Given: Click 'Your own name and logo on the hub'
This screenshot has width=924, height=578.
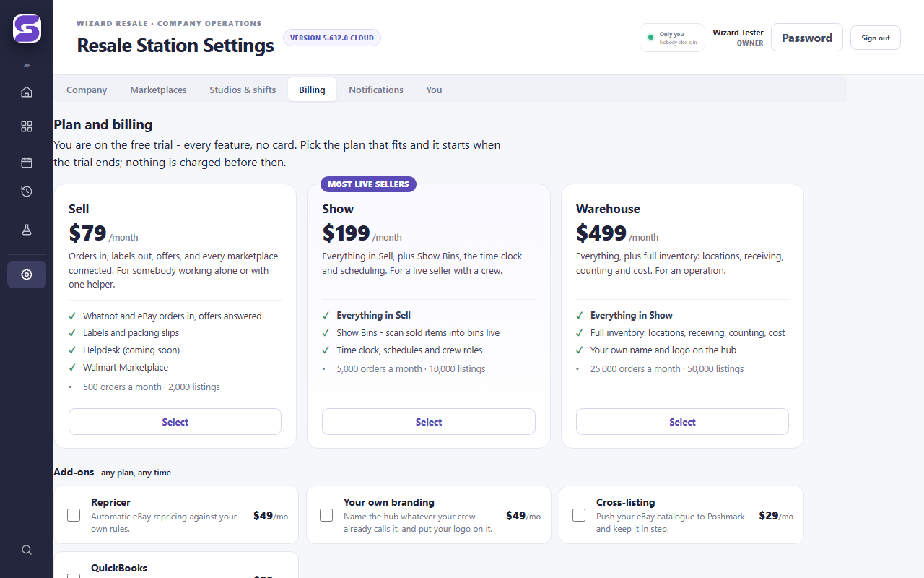Looking at the screenshot, I should (663, 350).
